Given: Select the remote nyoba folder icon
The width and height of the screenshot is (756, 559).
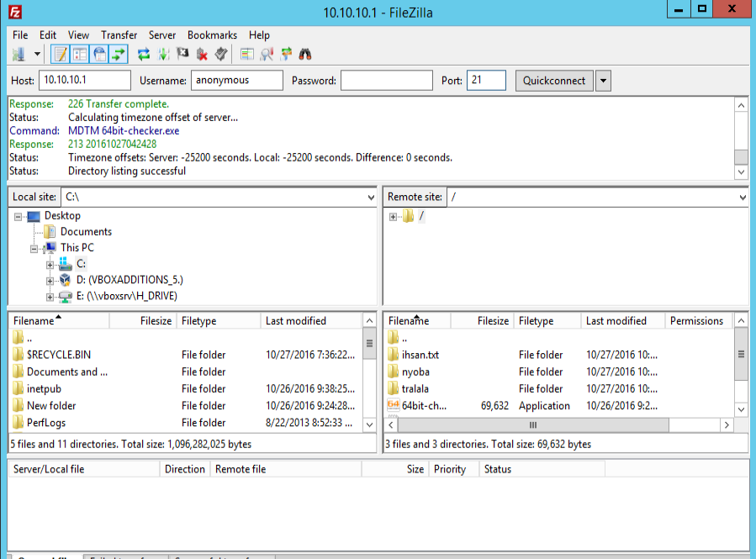Looking at the screenshot, I should tap(393, 372).
